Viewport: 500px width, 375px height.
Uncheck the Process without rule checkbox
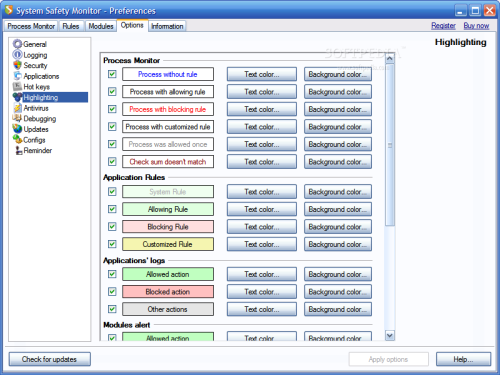(x=112, y=74)
